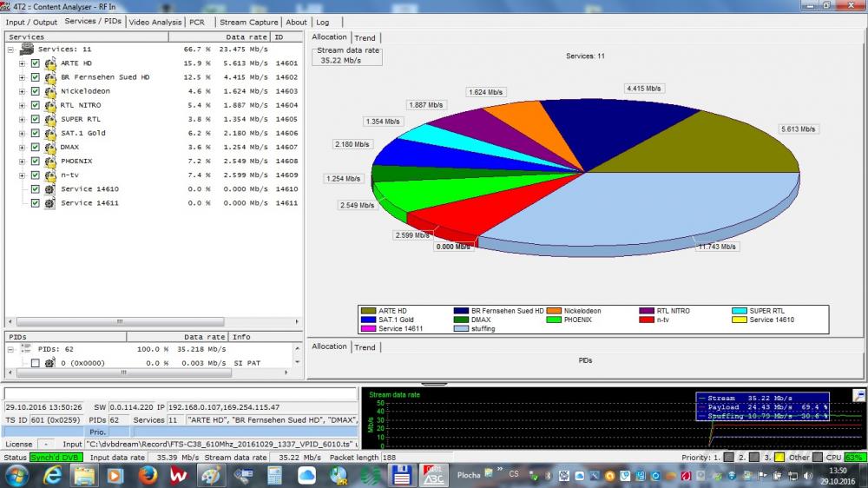868x488 pixels.
Task: Click the stuffing legend color swatch
Action: pos(461,328)
